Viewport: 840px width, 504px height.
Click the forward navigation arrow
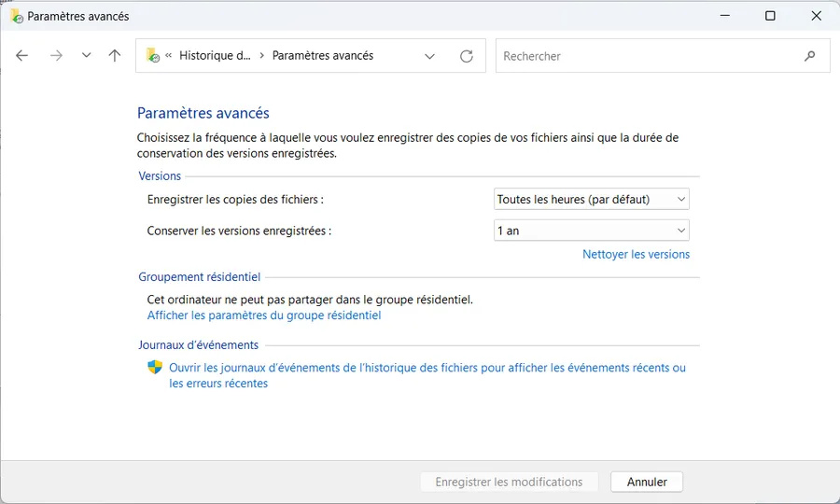tap(56, 56)
